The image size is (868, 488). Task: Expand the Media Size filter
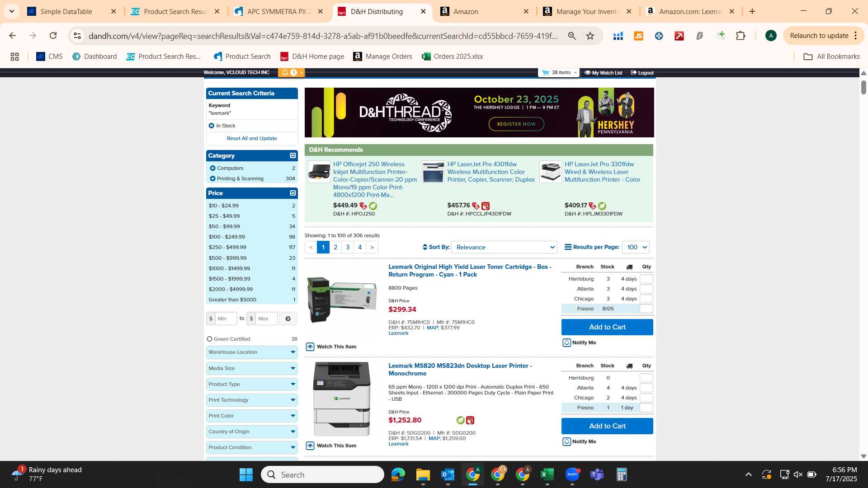(x=252, y=368)
